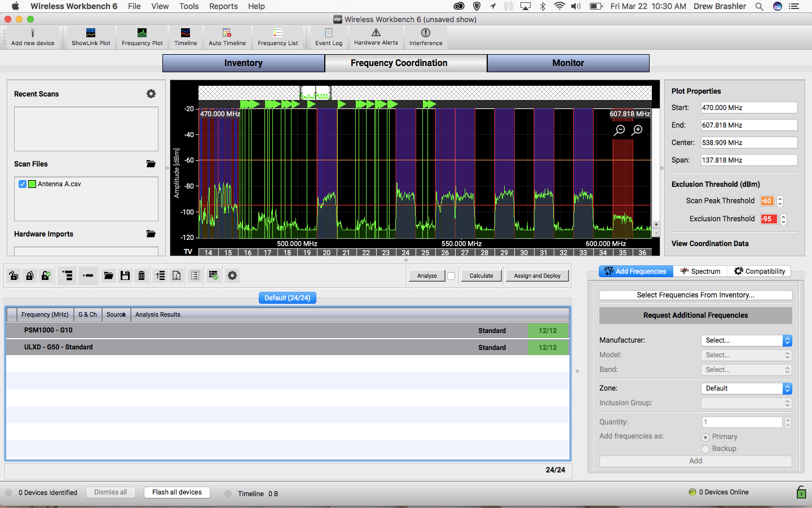The width and height of the screenshot is (812, 508).
Task: Click the trash delete icon
Action: click(x=142, y=275)
